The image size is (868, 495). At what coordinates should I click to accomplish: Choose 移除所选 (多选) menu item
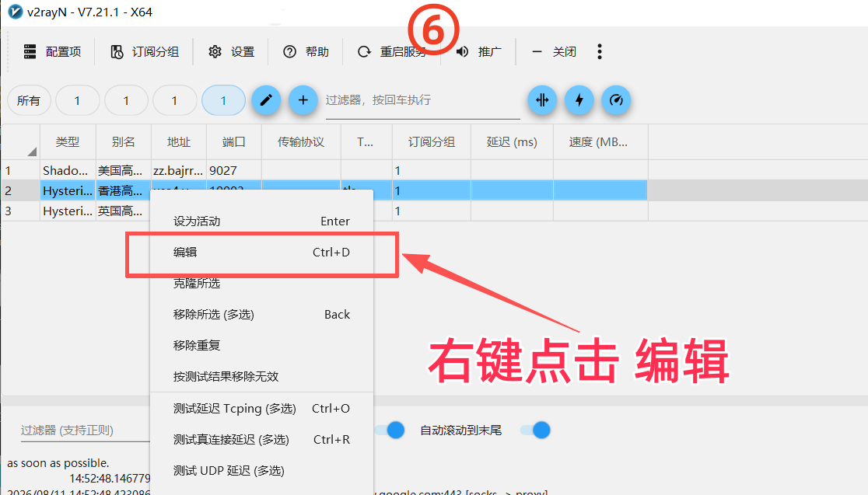tap(262, 314)
